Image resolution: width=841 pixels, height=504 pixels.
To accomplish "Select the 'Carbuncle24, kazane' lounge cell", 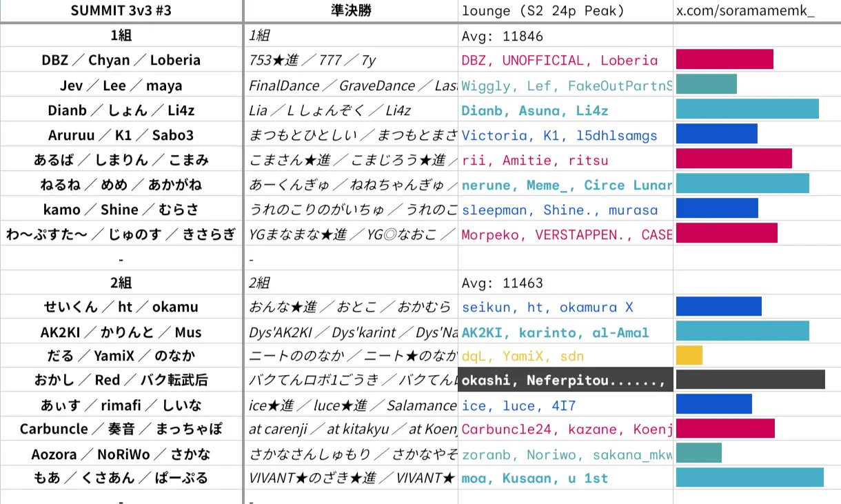I will (x=566, y=429).
